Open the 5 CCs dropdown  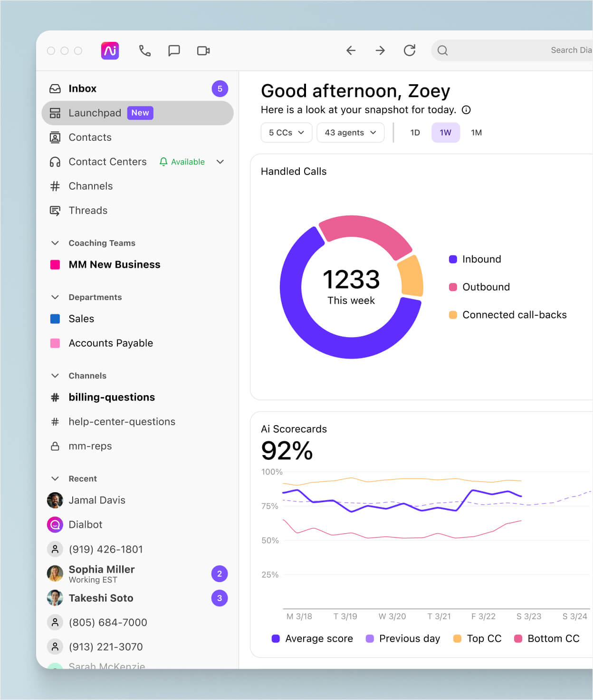point(286,133)
